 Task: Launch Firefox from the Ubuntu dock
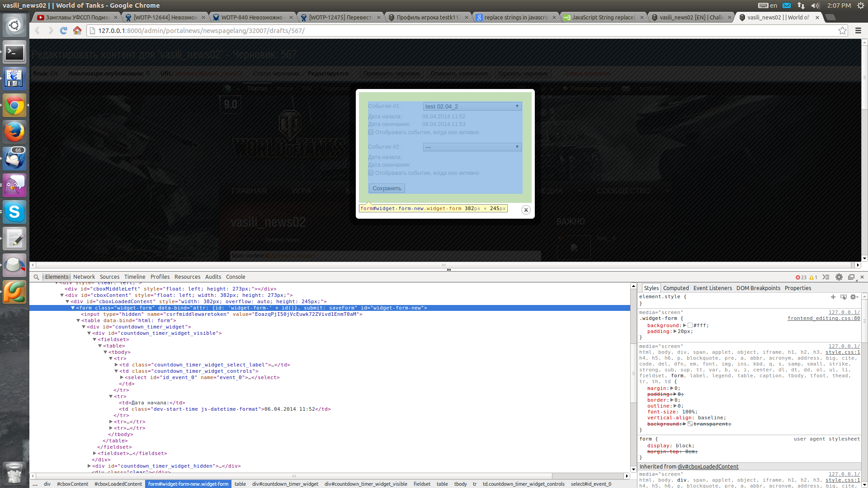[x=14, y=132]
